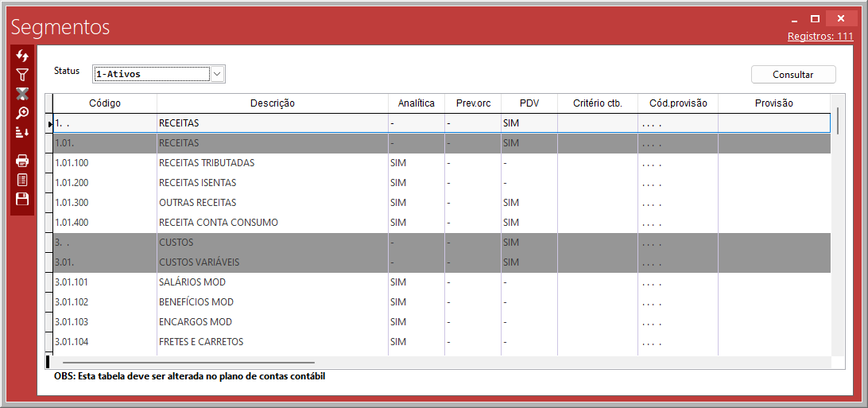This screenshot has height=408, width=868.
Task: Select the ENCARGOS MOD row
Action: coord(442,322)
